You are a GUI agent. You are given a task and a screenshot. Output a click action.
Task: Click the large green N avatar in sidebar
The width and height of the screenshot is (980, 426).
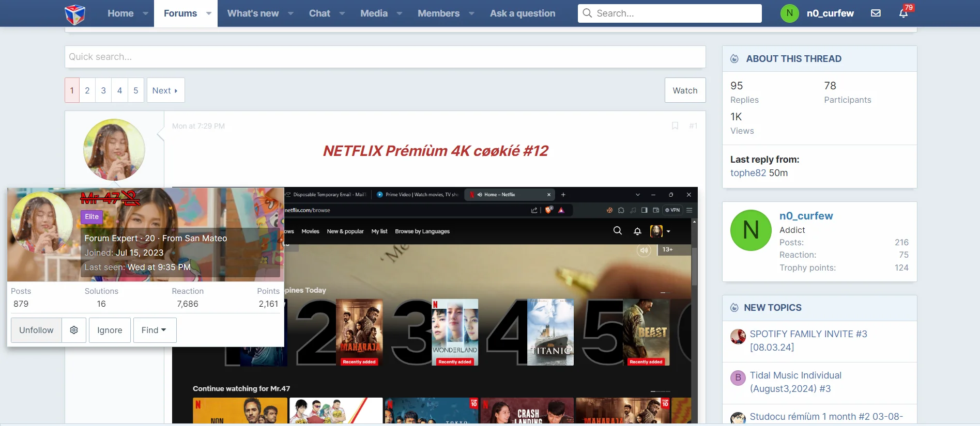click(751, 230)
